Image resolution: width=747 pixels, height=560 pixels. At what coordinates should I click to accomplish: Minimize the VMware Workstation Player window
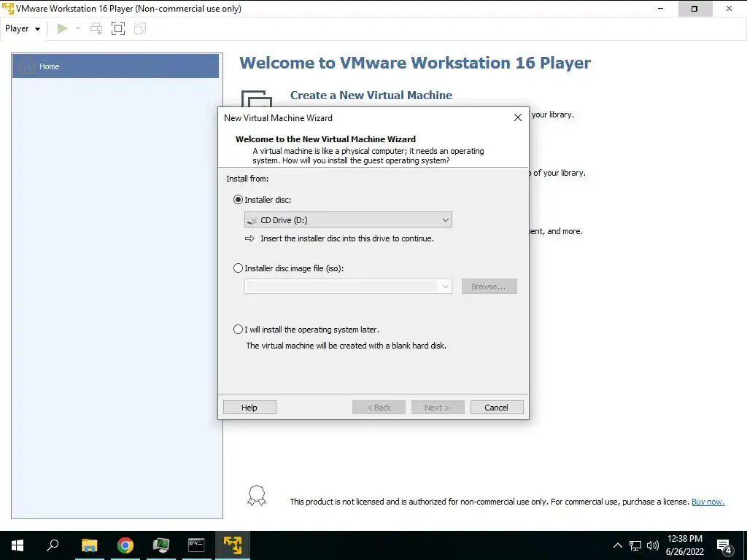(660, 9)
